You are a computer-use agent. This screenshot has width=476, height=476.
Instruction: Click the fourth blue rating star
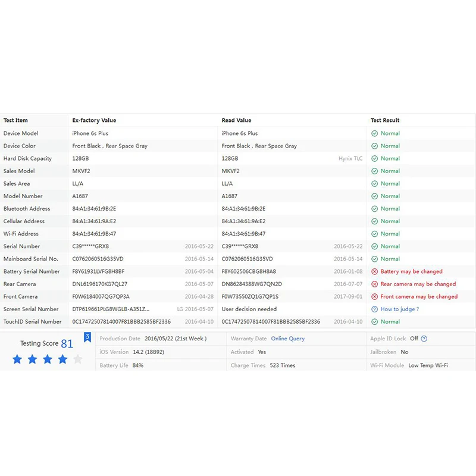[63, 359]
